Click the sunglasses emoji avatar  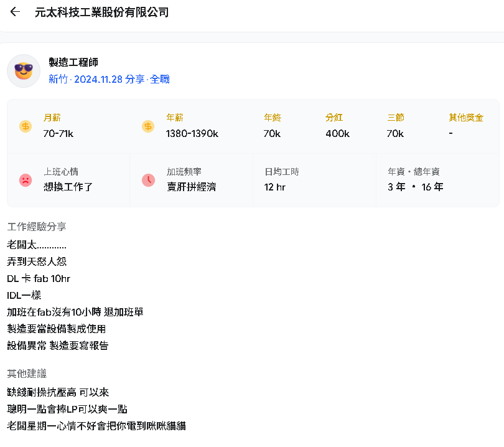point(24,71)
